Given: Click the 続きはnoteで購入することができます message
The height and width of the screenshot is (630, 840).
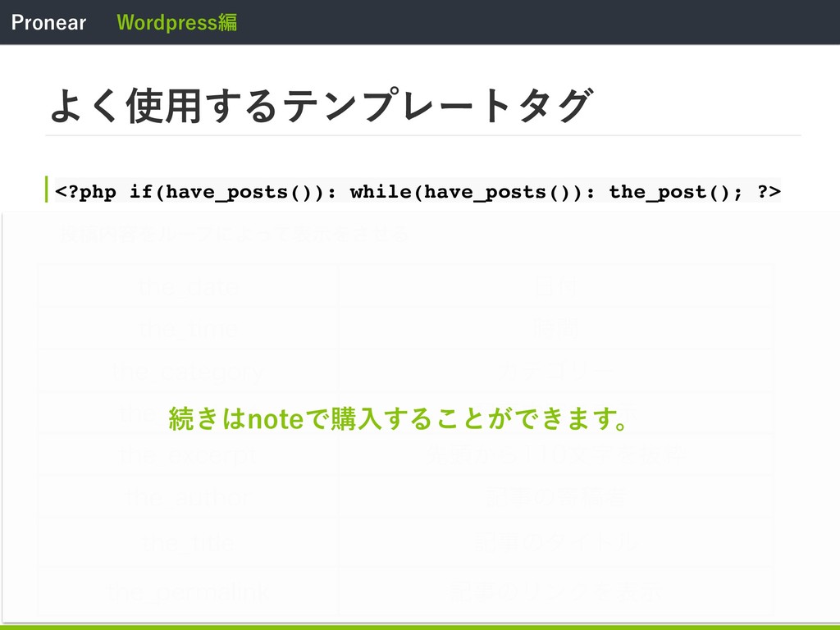Looking at the screenshot, I should tap(398, 418).
